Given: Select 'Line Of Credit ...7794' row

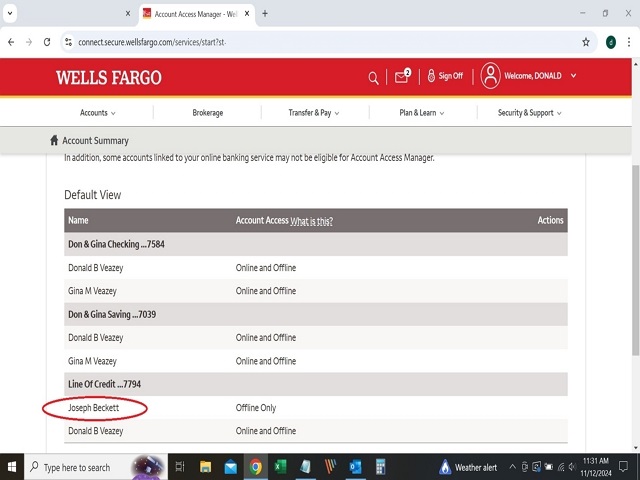Looking at the screenshot, I should (x=316, y=384).
